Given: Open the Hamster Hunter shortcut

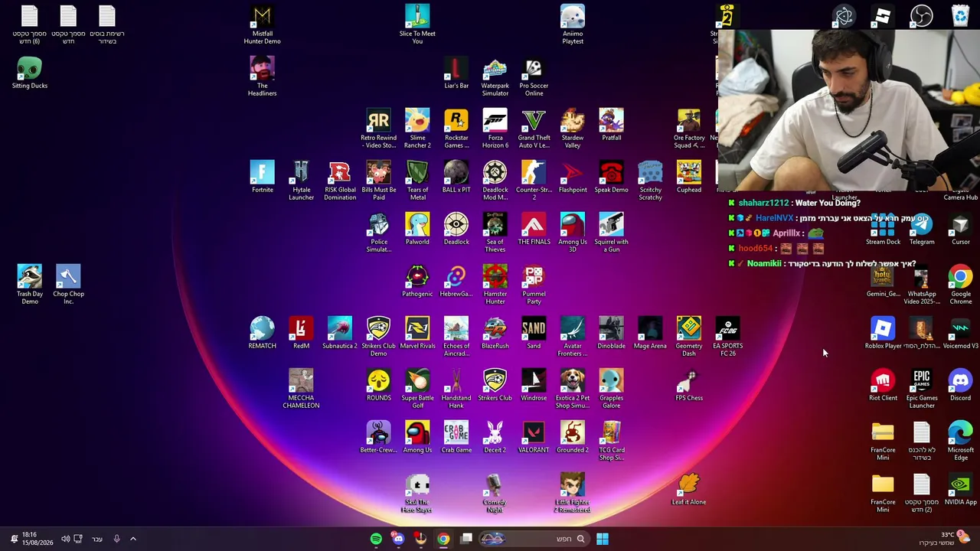Looking at the screenshot, I should pos(495,285).
